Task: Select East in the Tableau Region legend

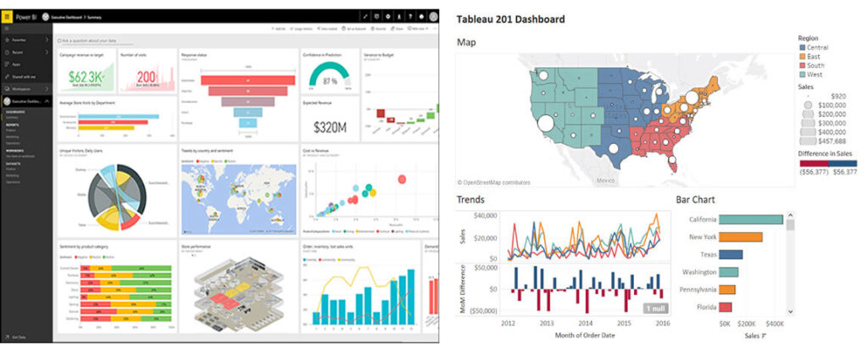Action: coord(810,57)
